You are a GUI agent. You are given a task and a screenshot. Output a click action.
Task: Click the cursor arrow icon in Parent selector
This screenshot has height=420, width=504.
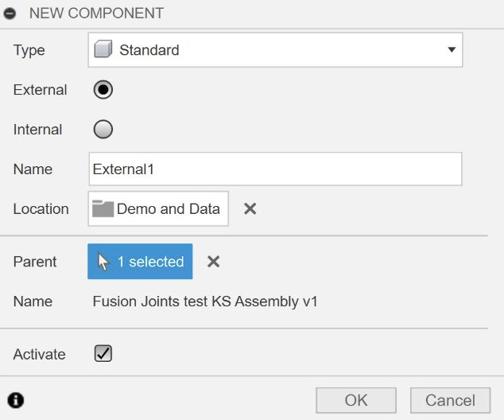pos(103,262)
